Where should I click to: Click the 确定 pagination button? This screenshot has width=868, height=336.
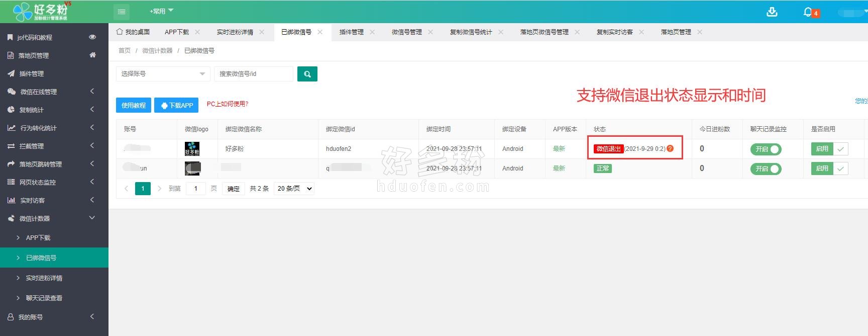point(234,189)
